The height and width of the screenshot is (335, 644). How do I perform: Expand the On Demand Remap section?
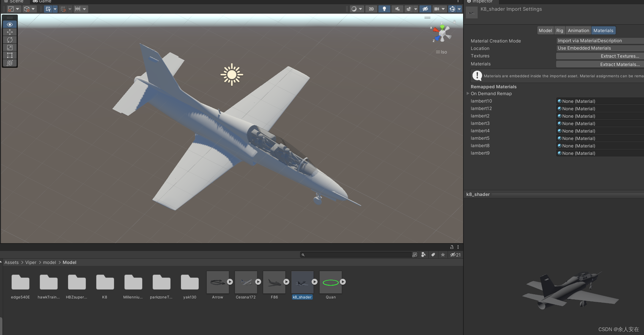pos(468,93)
